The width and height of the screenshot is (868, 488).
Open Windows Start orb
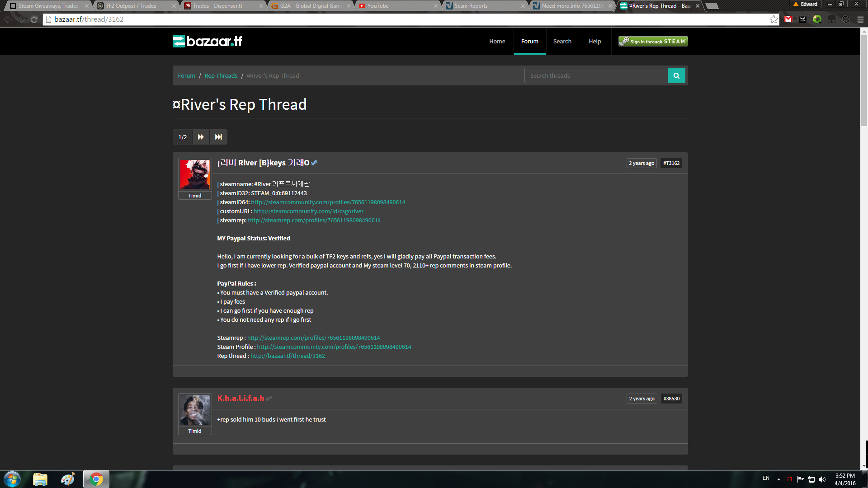[12, 479]
